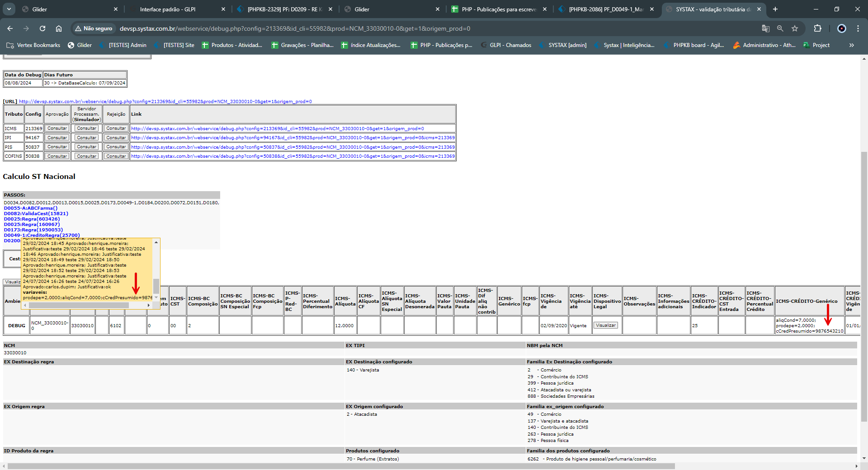This screenshot has height=470, width=868.
Task: Open the PIS config 50837 debug link
Action: pyautogui.click(x=292, y=147)
